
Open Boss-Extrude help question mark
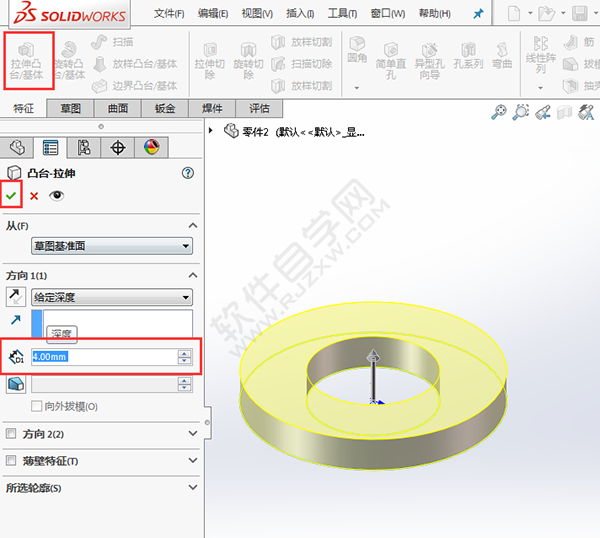pos(188,173)
